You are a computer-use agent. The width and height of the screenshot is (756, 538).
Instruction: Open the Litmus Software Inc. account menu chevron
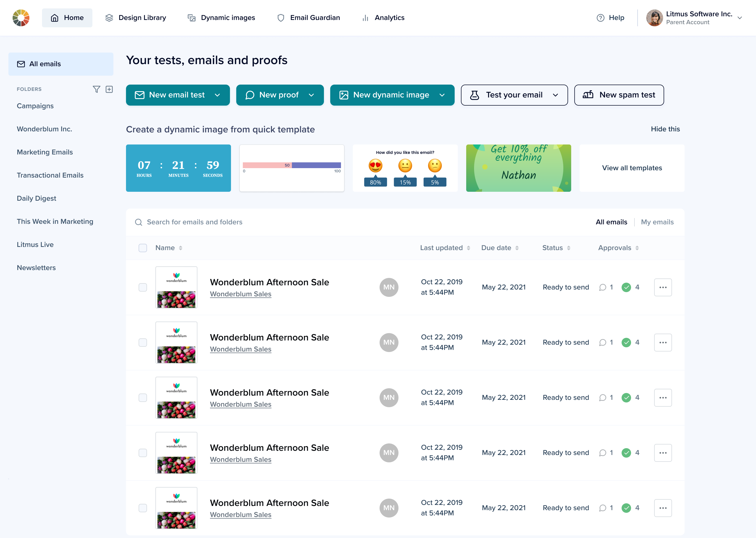739,18
